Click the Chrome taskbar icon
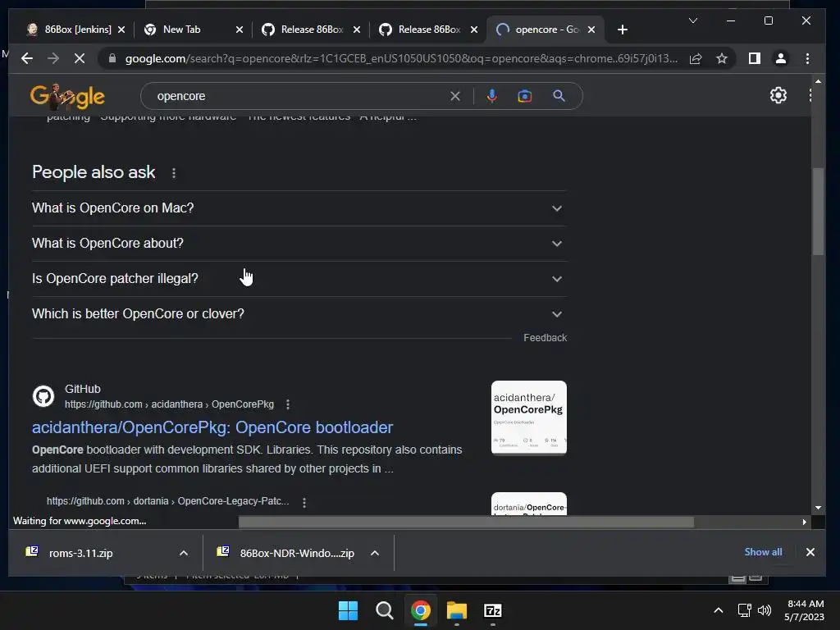The height and width of the screenshot is (630, 840). 421,610
